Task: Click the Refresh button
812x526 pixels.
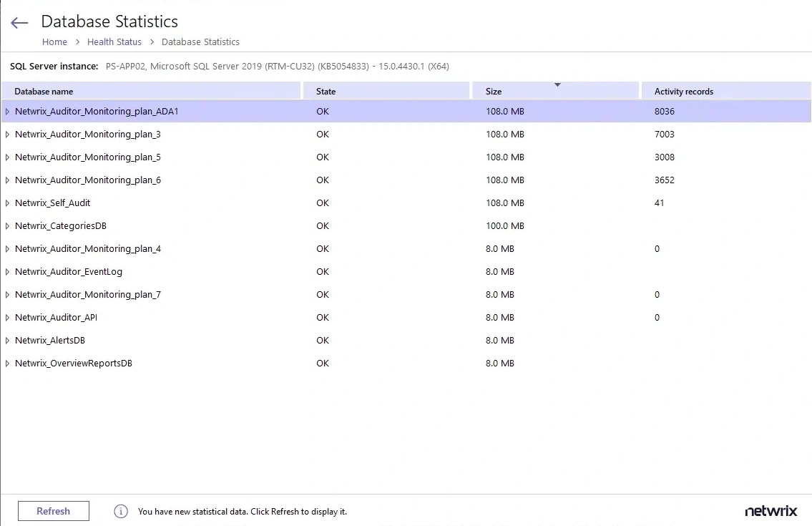Action: (x=53, y=511)
